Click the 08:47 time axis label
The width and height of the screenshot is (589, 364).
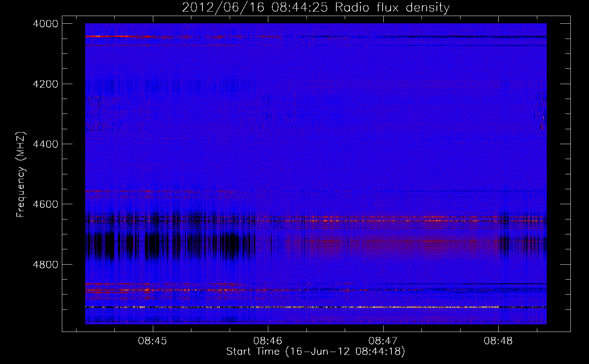click(383, 341)
